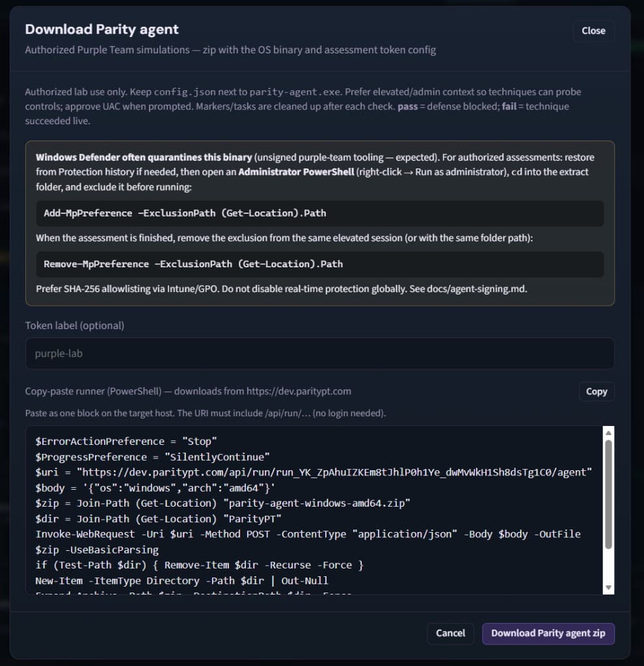The width and height of the screenshot is (644, 666).
Task: Click the $zip Join-Path line
Action: click(222, 503)
